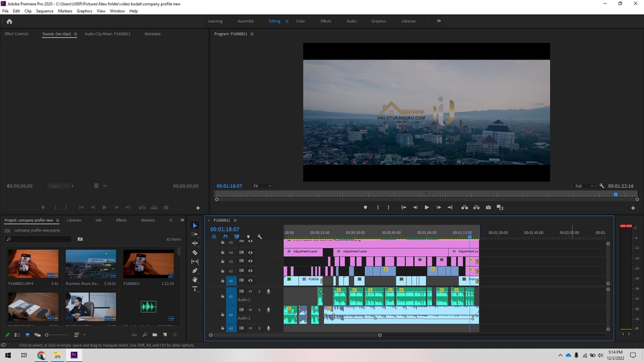This screenshot has height=362, width=644.
Task: Click Lift button in Program monitor
Action: pyautogui.click(x=464, y=208)
